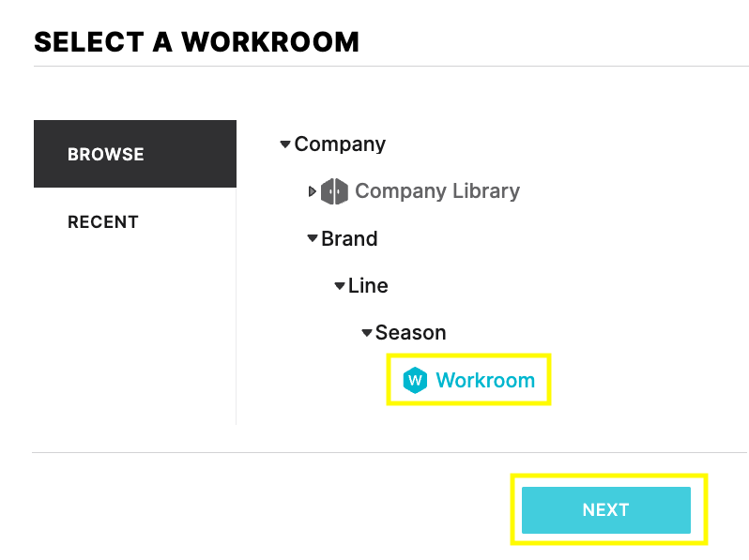Pick the Line tree item label

pyautogui.click(x=368, y=286)
